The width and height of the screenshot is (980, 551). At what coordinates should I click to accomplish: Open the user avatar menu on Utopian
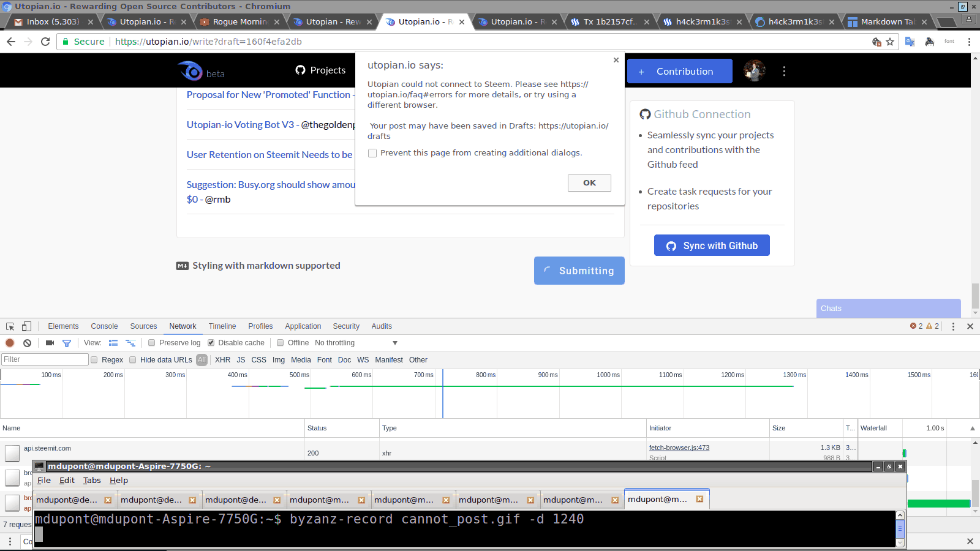[755, 71]
